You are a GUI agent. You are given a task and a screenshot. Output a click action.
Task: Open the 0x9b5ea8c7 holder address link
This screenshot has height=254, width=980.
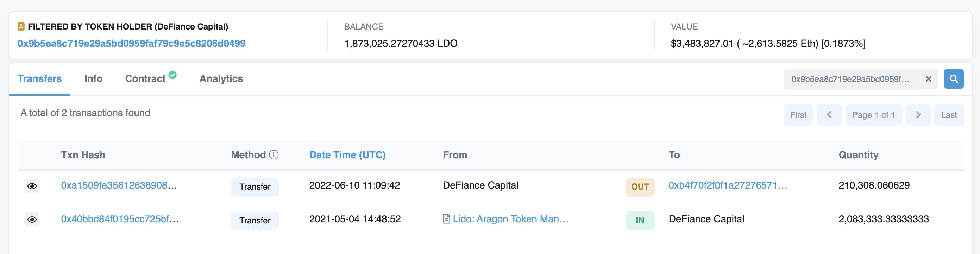pos(131,43)
